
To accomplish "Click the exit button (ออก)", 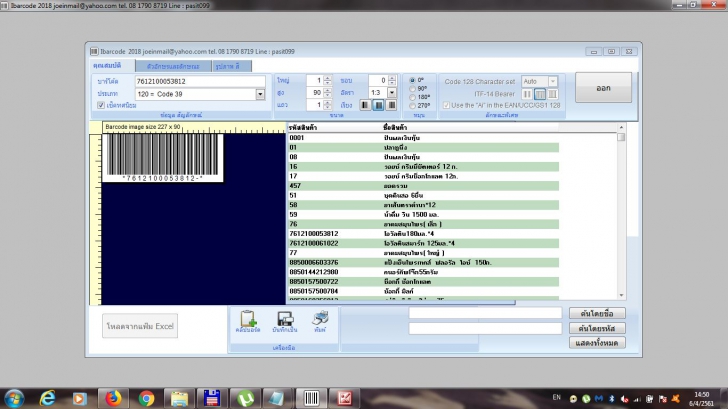I will [603, 87].
